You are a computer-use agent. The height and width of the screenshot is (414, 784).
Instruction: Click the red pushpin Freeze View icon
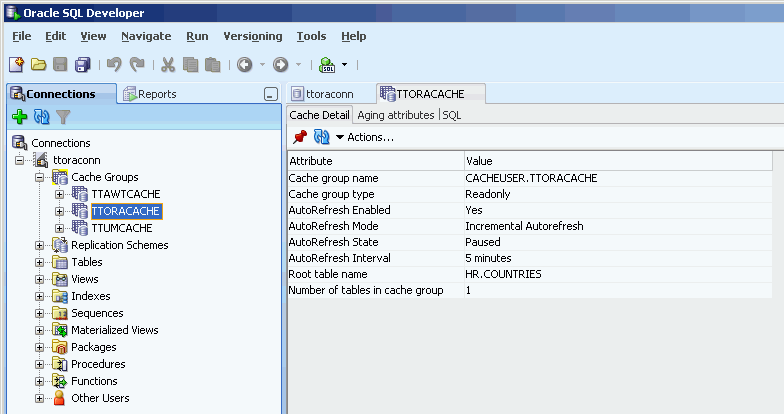click(x=300, y=136)
